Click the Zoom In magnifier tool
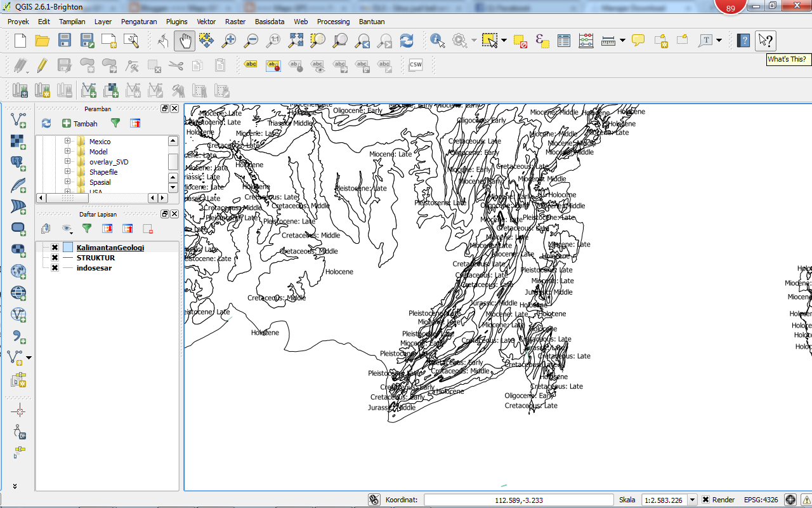 [229, 41]
